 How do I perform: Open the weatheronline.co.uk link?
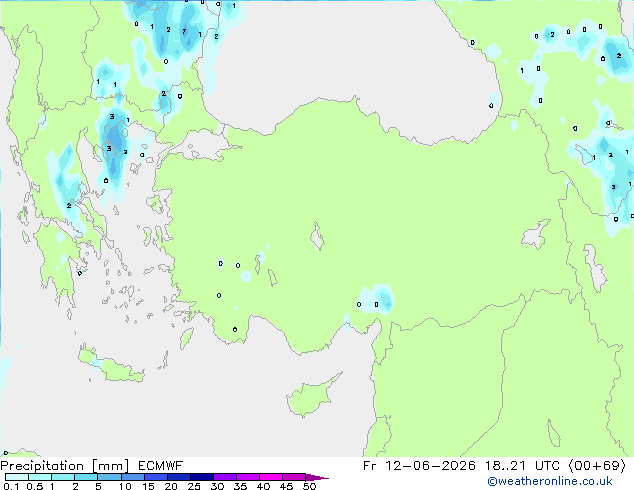coord(550,481)
